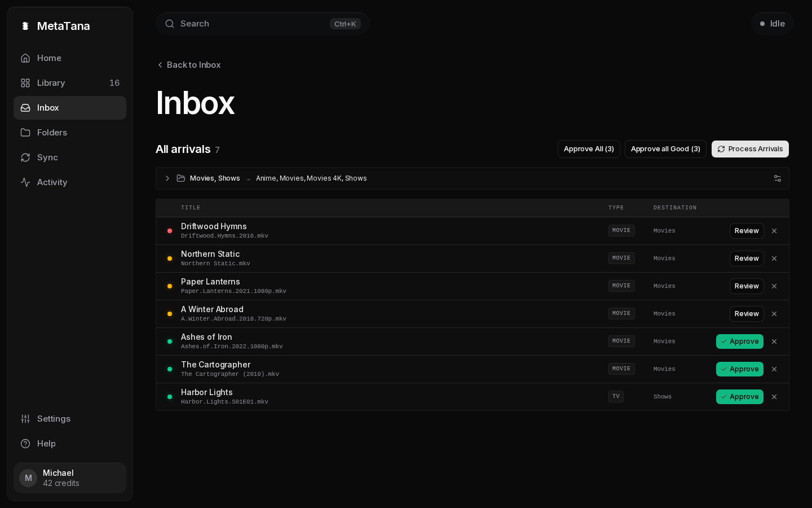This screenshot has height=508, width=812.
Task: Go to Home in the sidebar
Action: coord(70,58)
